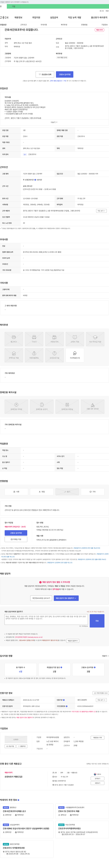Jump to the 모집요강 section tab
Viewport: 109px width, 868px height.
pos(3,25)
